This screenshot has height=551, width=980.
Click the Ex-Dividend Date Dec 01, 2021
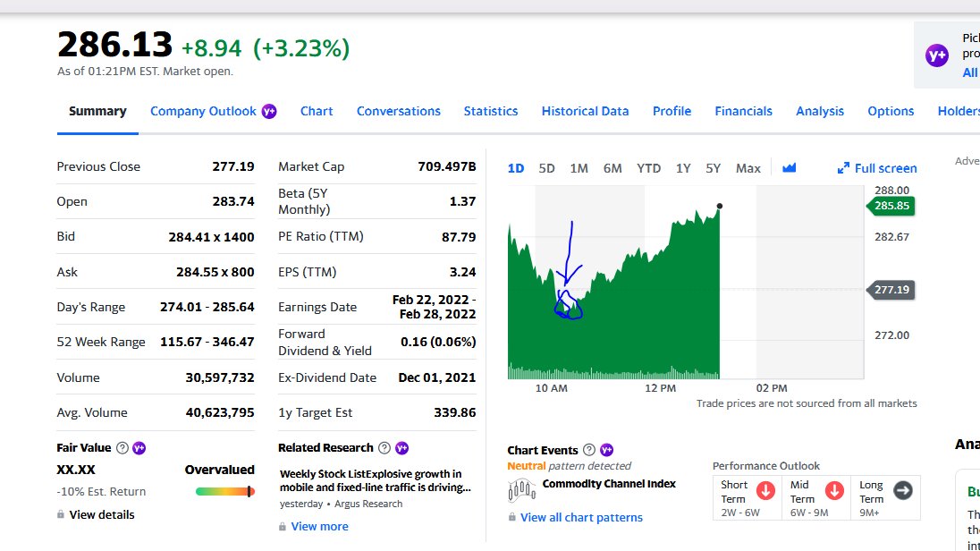[437, 377]
